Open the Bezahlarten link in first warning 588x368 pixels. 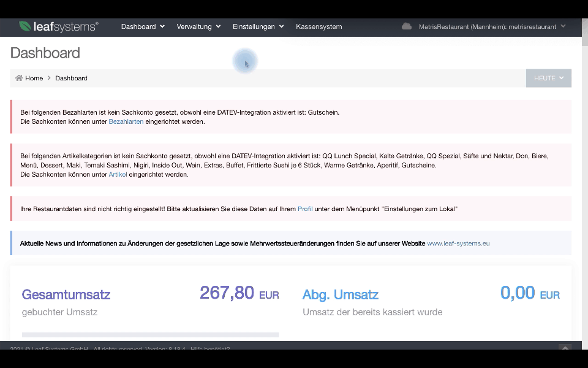coord(126,121)
